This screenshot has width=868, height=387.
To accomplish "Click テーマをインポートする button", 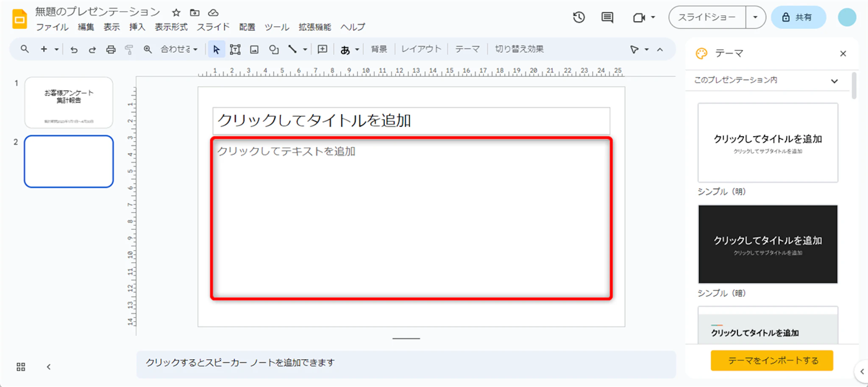I will [x=772, y=360].
